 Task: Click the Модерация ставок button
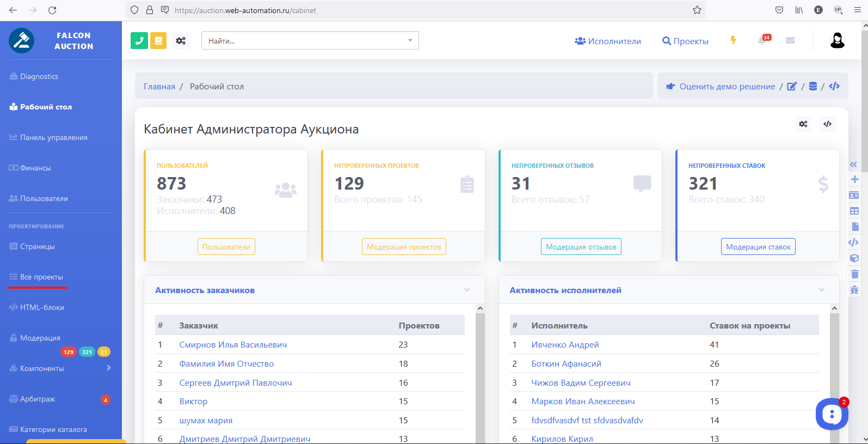click(x=758, y=247)
